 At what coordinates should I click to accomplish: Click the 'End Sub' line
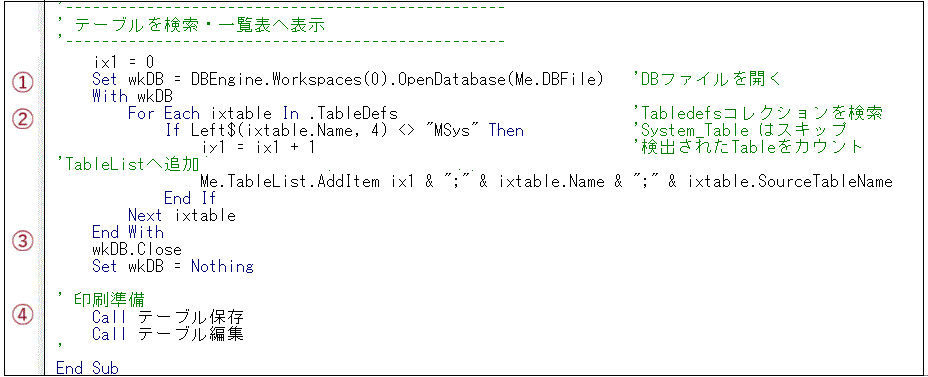[88, 368]
